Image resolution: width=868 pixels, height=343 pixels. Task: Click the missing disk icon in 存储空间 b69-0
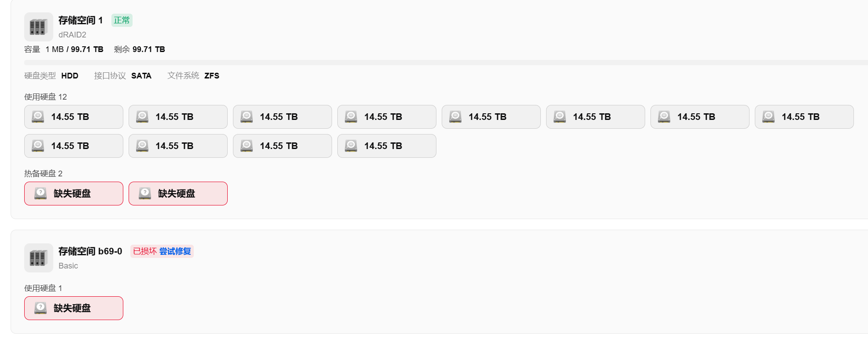point(41,308)
